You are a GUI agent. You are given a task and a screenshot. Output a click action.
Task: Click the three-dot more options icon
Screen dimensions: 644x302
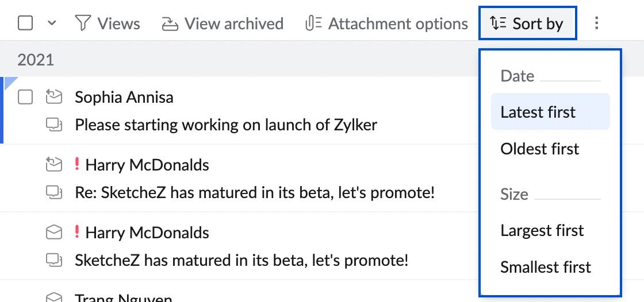[x=596, y=24]
